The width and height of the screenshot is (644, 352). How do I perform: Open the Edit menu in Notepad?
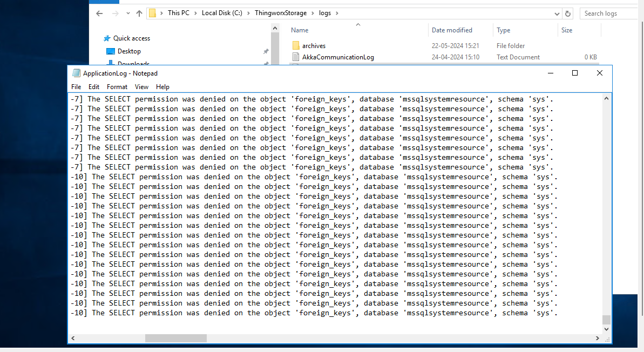[93, 86]
